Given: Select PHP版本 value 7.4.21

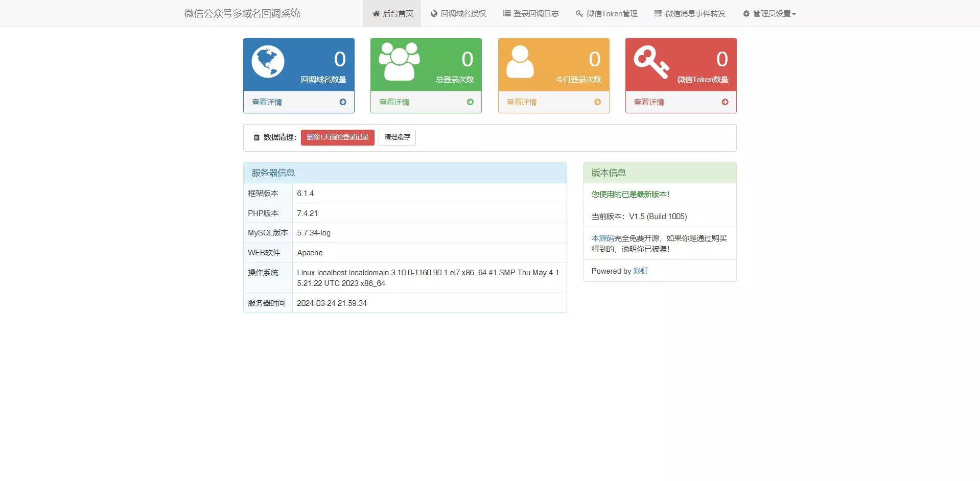Looking at the screenshot, I should point(307,213).
